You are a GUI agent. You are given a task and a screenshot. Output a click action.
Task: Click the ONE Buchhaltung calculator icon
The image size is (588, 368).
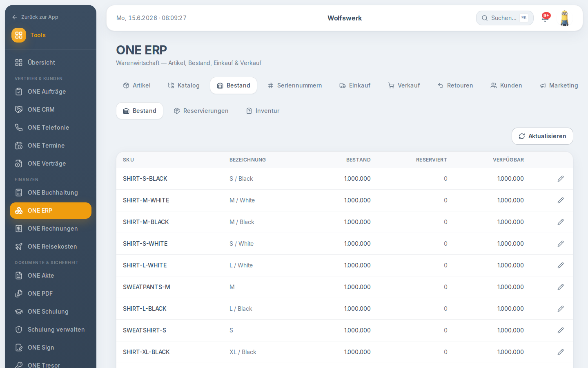click(19, 193)
